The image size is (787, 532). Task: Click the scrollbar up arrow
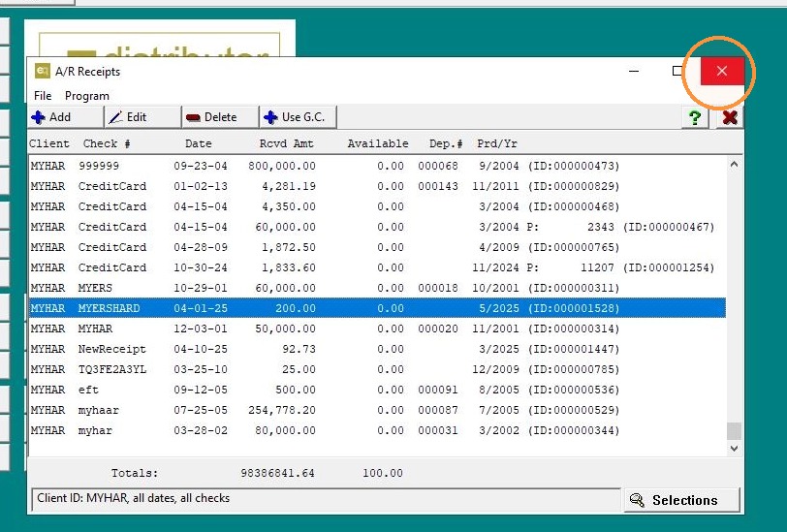(x=734, y=164)
